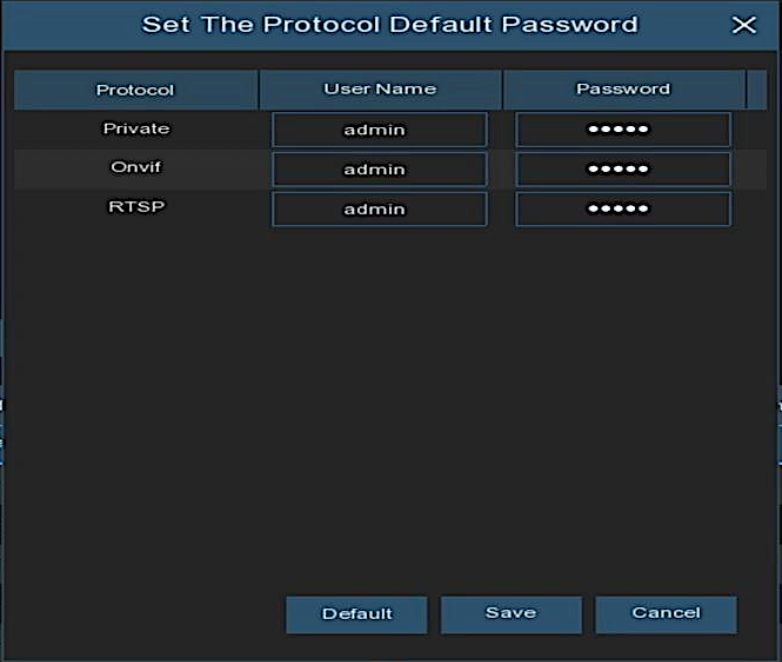Click the Protocol column header

click(x=135, y=90)
